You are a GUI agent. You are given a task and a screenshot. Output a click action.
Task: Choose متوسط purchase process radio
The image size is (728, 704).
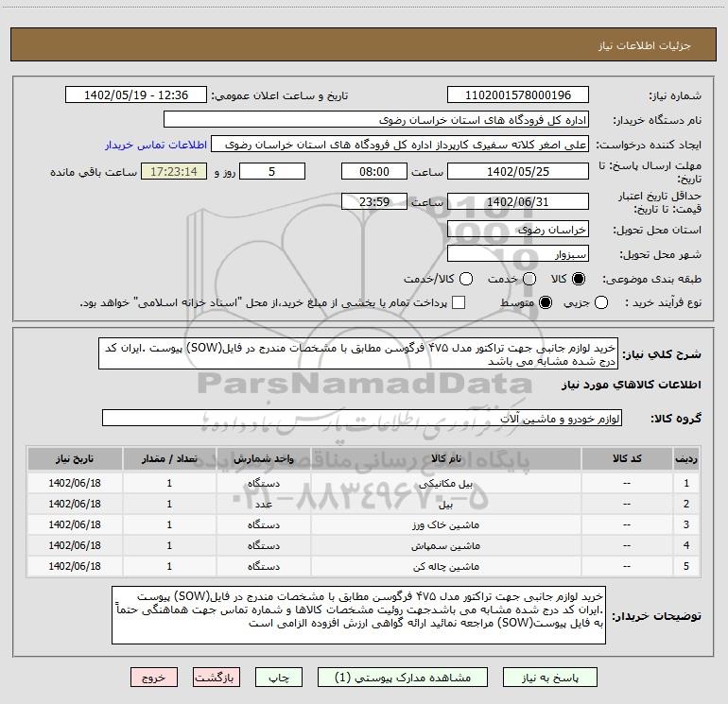click(x=546, y=302)
